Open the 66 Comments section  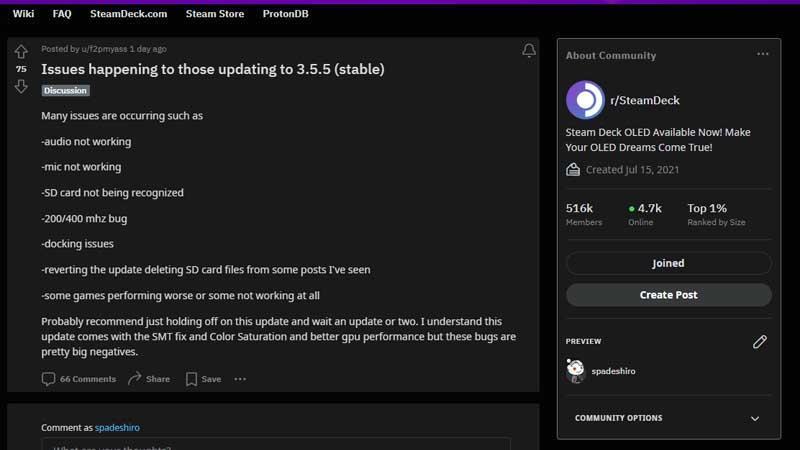(x=79, y=379)
